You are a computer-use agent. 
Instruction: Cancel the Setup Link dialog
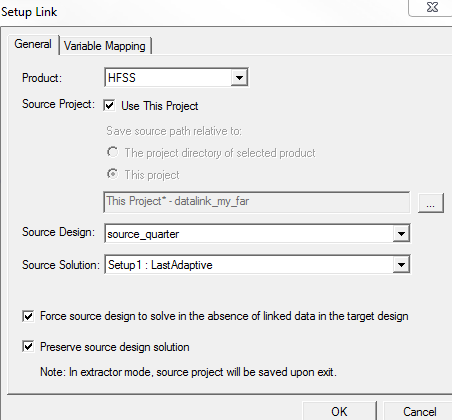tap(419, 411)
